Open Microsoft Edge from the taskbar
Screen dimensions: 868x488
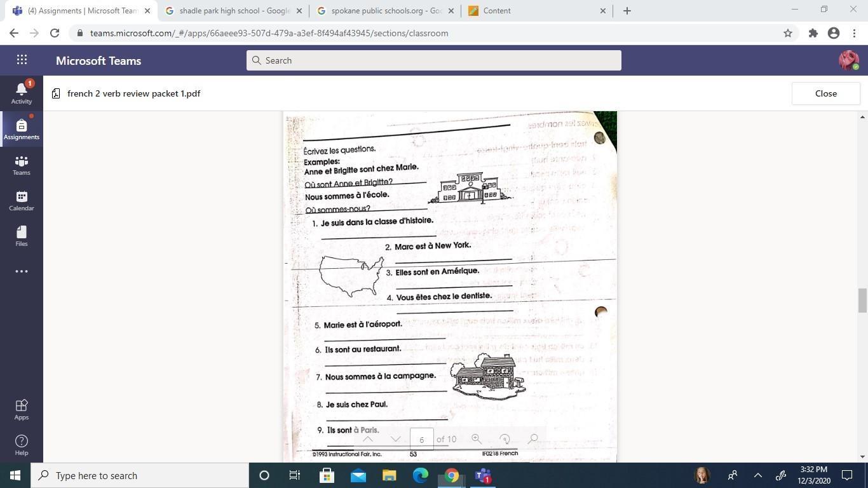[420, 475]
